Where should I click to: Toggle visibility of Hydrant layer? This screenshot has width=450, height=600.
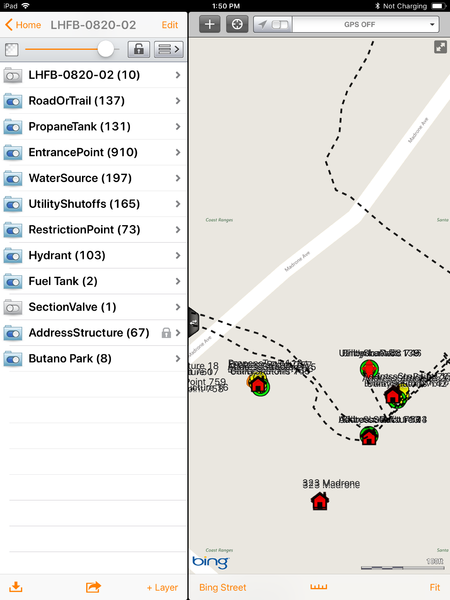13,256
